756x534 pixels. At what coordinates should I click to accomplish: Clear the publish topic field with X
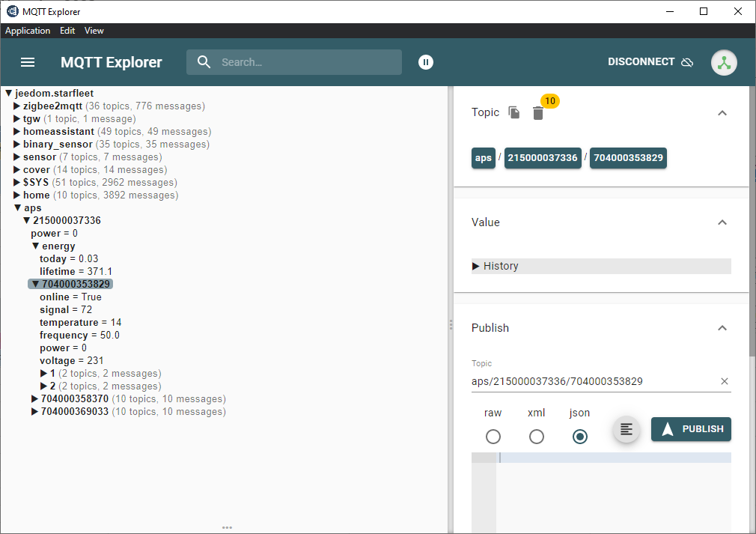click(724, 381)
